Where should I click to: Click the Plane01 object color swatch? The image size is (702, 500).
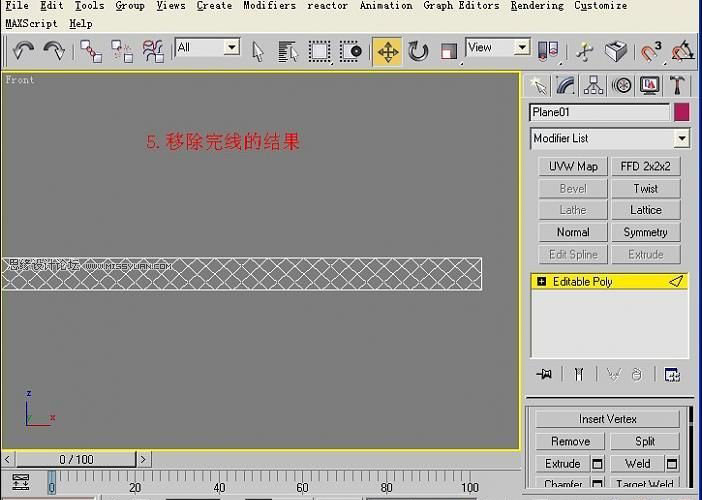[x=682, y=112]
